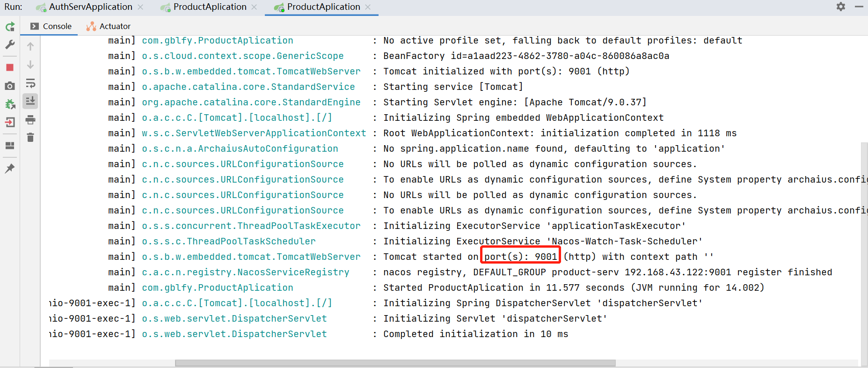Click c.a.c.n.registry.NacosServiceRegistry logger text

tap(246, 272)
